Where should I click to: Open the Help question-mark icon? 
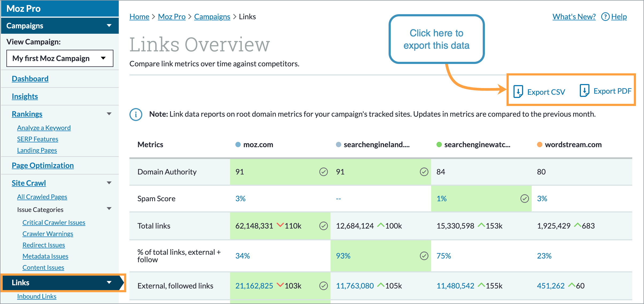605,17
